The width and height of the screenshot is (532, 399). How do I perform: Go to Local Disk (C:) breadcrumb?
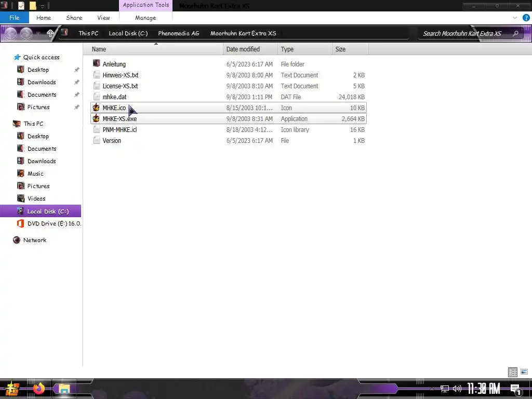pyautogui.click(x=128, y=33)
